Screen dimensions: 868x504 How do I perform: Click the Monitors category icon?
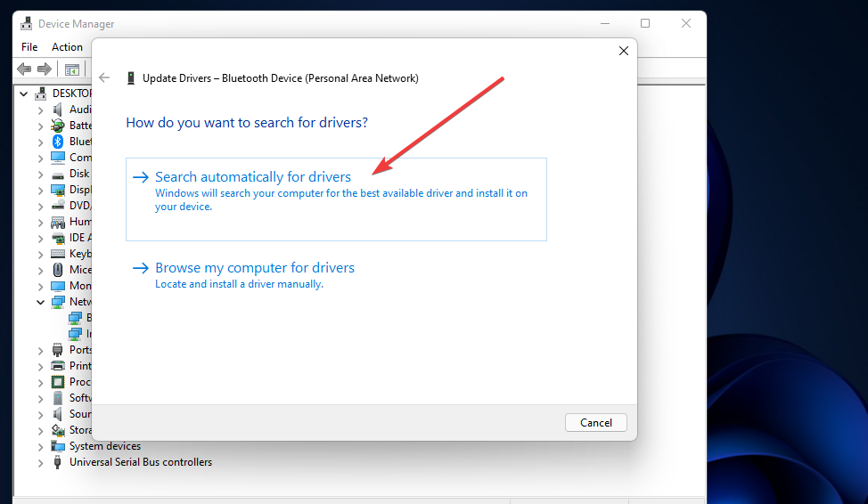tap(58, 286)
